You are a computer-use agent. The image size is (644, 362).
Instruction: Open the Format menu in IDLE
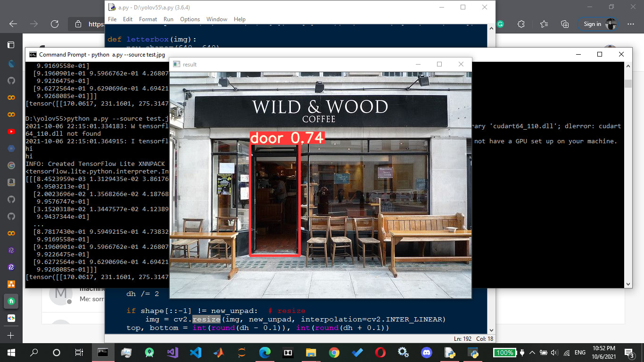tap(148, 19)
